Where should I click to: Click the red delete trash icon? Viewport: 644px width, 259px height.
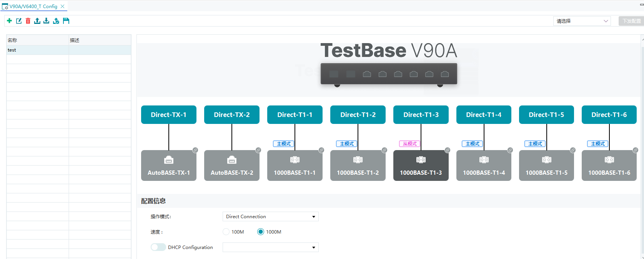[x=28, y=21]
